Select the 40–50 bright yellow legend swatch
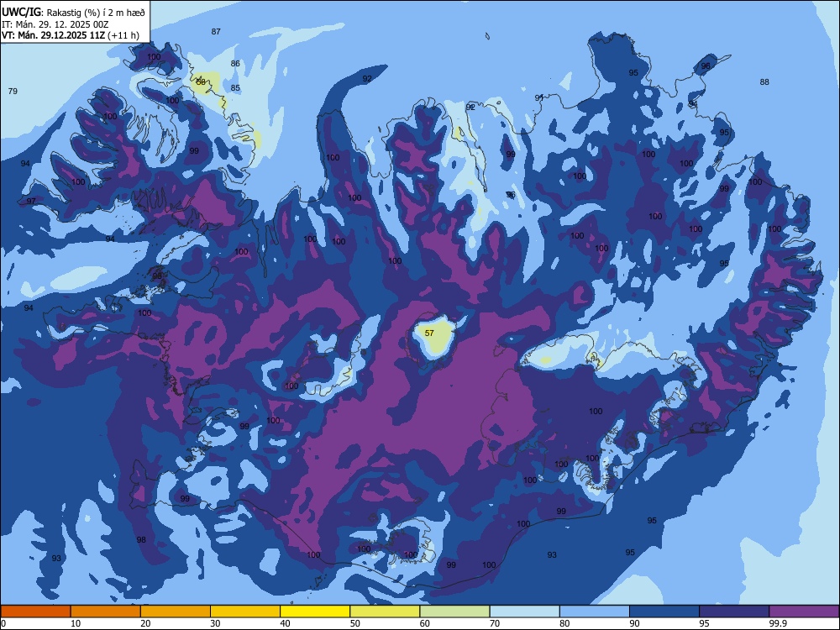The width and height of the screenshot is (840, 630). click(315, 612)
